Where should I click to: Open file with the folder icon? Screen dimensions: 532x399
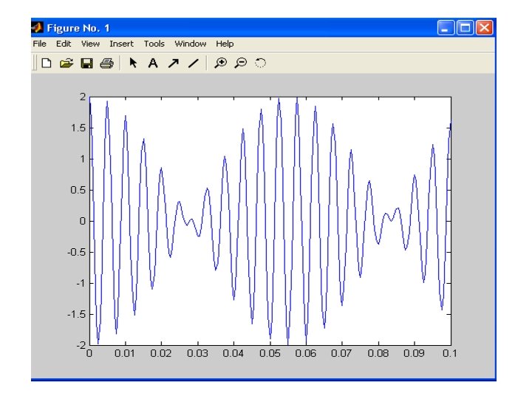(x=66, y=63)
